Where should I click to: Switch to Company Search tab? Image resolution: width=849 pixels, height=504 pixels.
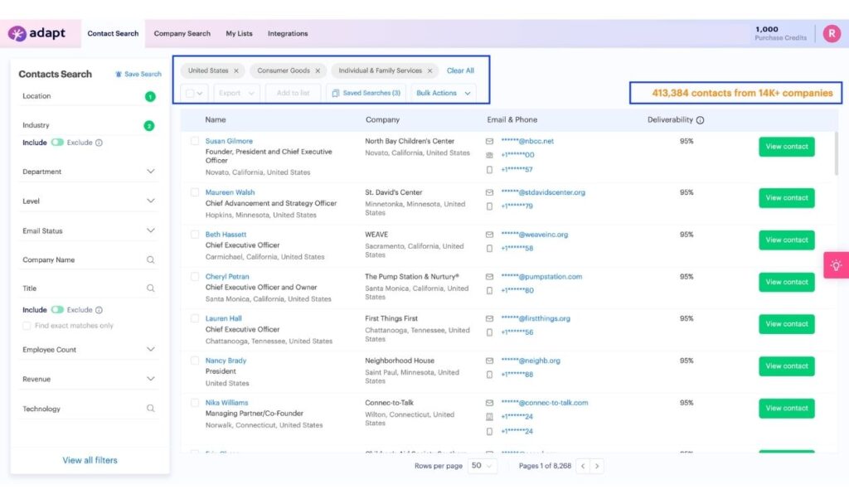point(182,33)
